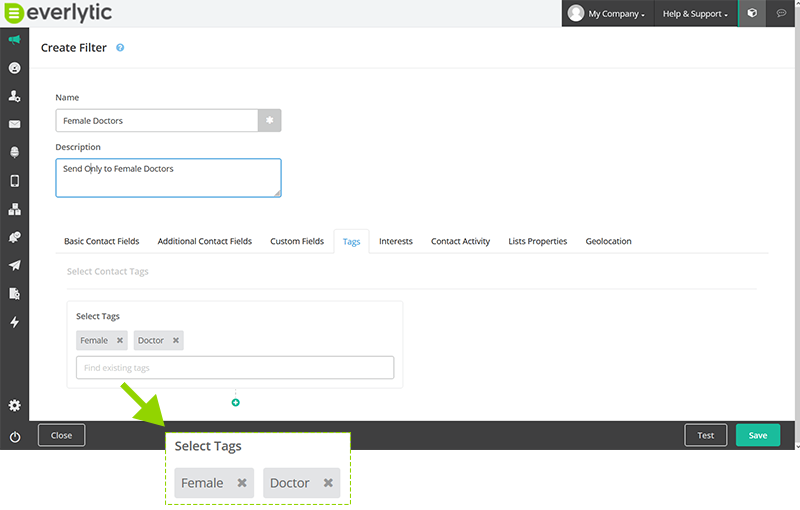Viewport: 800px width, 510px height.
Task: Open the dashboard gauge sidebar icon
Action: pos(14,68)
